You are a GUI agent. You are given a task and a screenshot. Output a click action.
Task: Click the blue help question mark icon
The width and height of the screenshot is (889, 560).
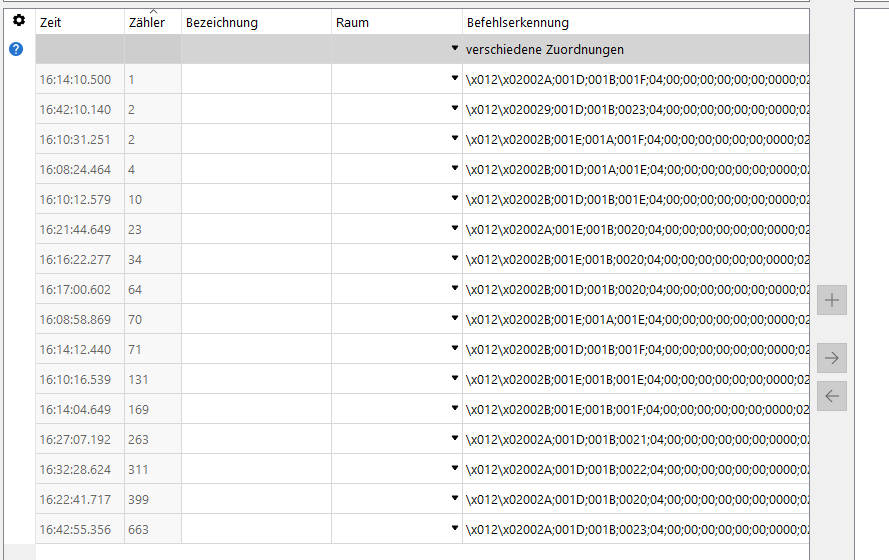(16, 49)
